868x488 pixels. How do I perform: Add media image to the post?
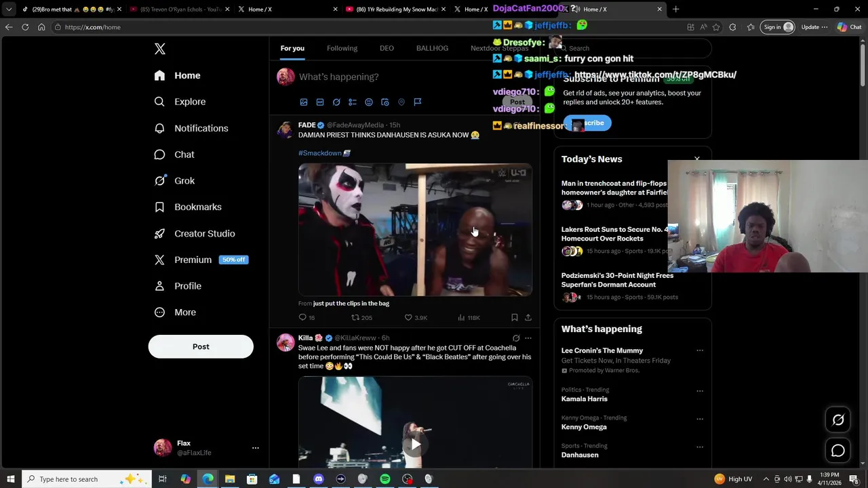[x=304, y=102]
